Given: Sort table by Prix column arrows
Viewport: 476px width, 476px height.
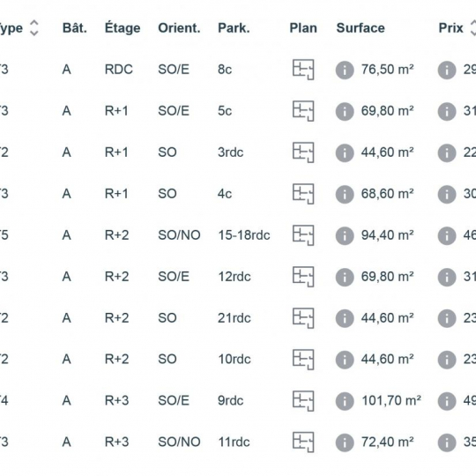Looking at the screenshot, I should pos(473,28).
